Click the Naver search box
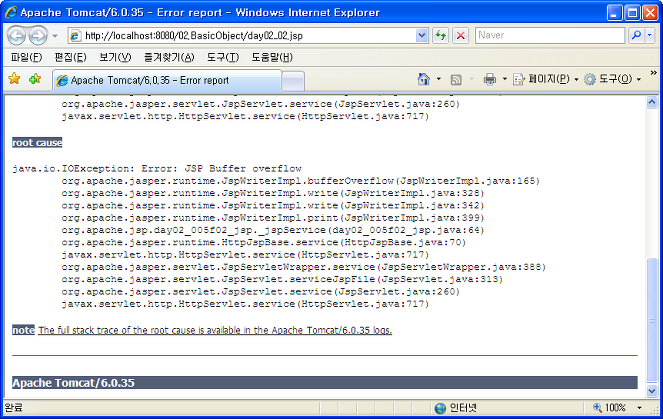The image size is (663, 419). [550, 36]
